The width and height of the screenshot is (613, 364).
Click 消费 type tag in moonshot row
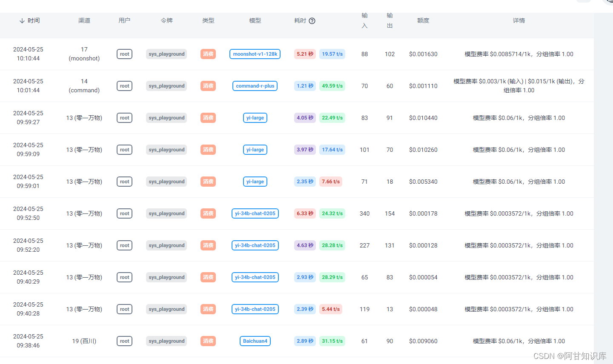click(208, 54)
